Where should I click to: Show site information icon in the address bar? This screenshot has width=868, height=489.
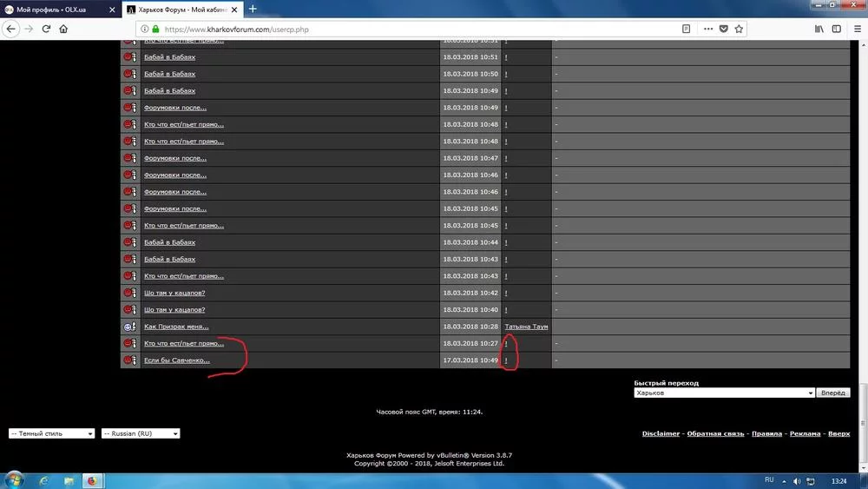click(144, 29)
